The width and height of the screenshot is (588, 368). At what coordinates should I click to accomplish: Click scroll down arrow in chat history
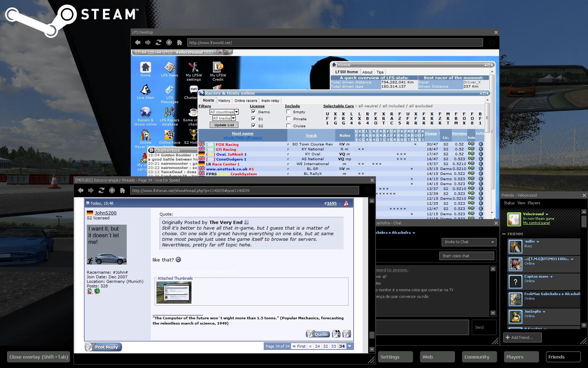493,313
